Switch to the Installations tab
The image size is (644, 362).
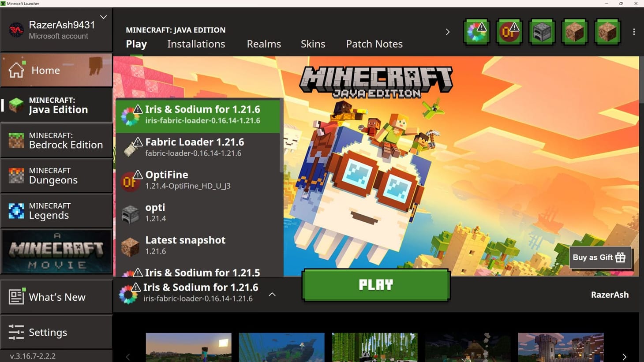click(196, 44)
